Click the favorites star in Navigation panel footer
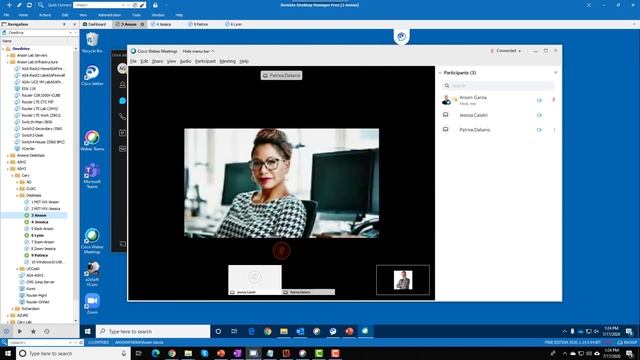 33,331
